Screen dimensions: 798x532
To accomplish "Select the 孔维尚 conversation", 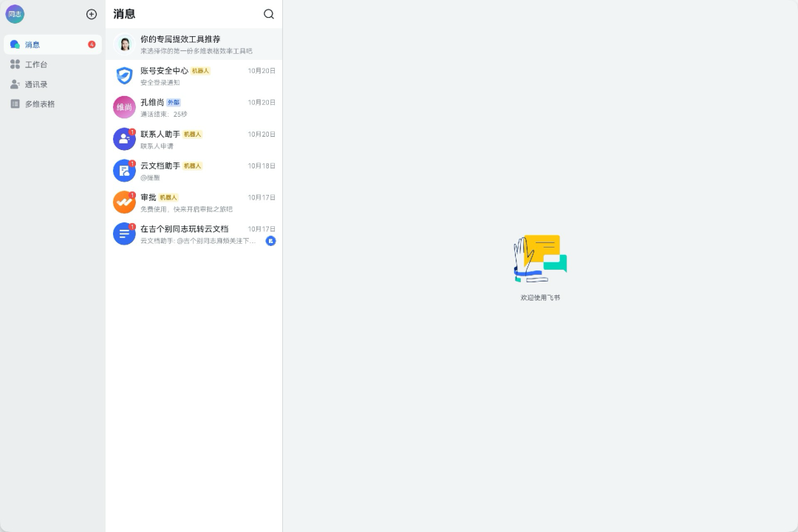I will 194,107.
